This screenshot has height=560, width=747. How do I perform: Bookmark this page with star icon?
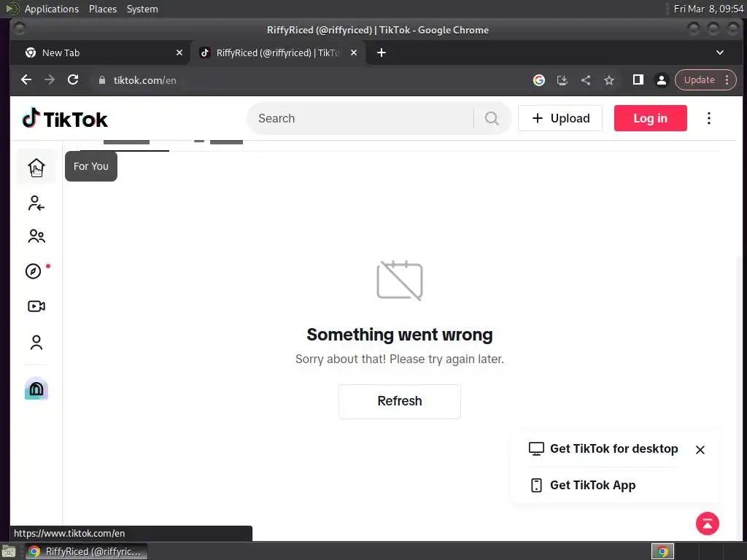(x=609, y=80)
